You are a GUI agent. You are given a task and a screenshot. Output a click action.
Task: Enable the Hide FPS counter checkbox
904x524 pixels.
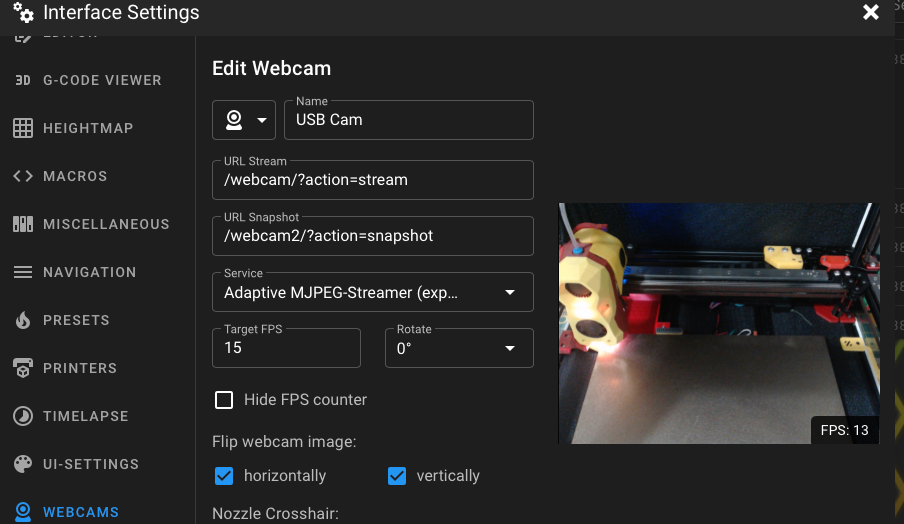tap(224, 399)
